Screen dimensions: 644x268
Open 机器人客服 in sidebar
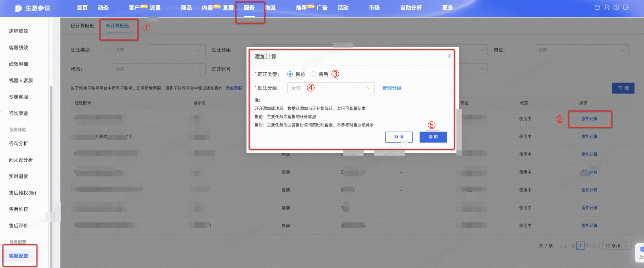(x=21, y=80)
